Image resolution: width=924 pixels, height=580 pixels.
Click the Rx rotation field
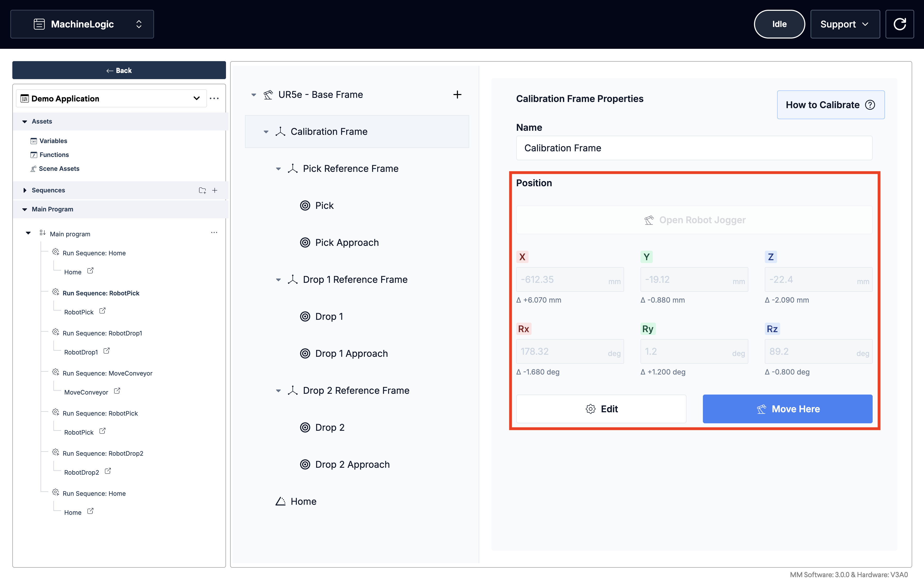click(570, 351)
